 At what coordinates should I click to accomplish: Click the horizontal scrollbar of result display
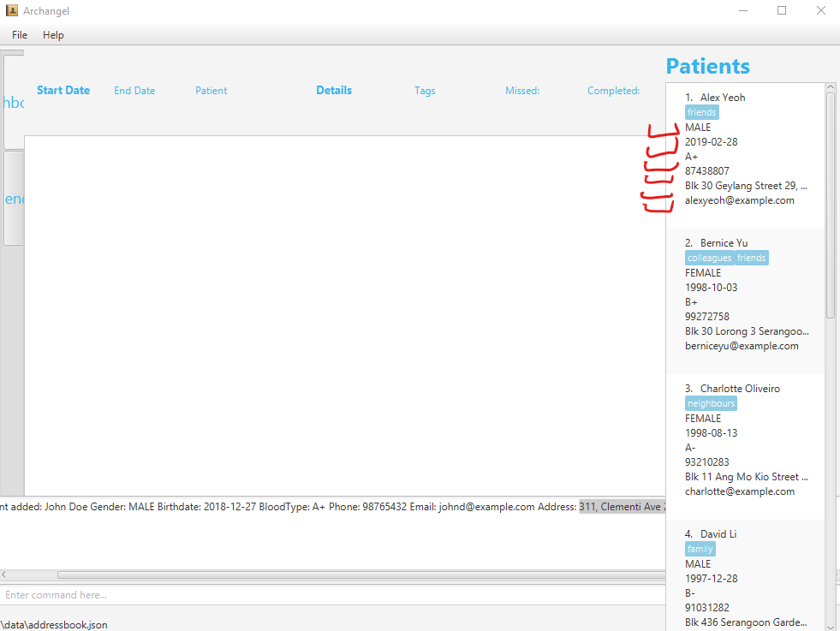coord(361,574)
